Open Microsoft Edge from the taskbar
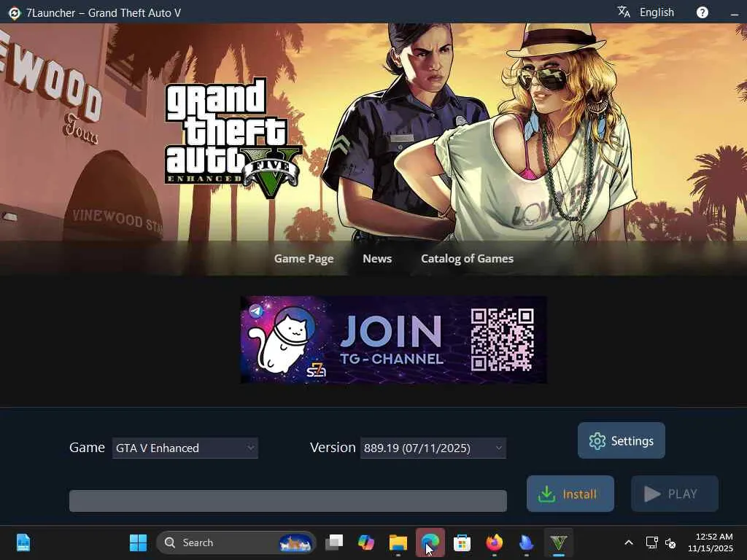Image resolution: width=747 pixels, height=560 pixels. (430, 542)
